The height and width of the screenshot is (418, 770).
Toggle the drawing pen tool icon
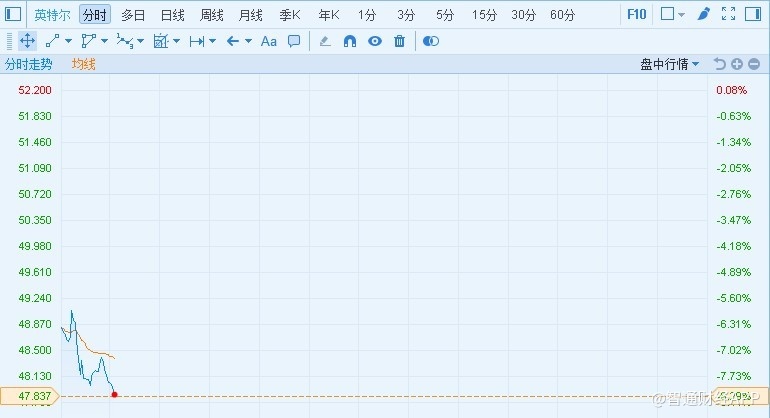tap(703, 14)
